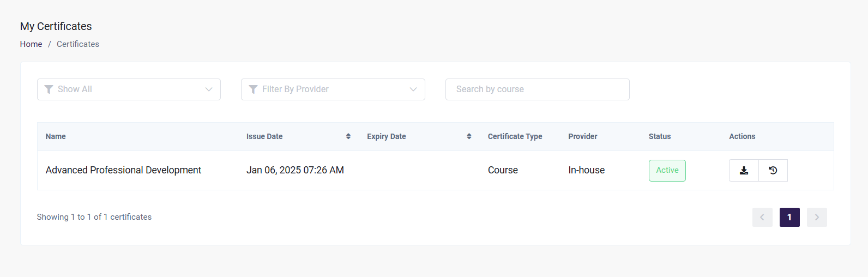This screenshot has width=868, height=277.
Task: Expand the Show All status dropdown
Action: (x=129, y=89)
